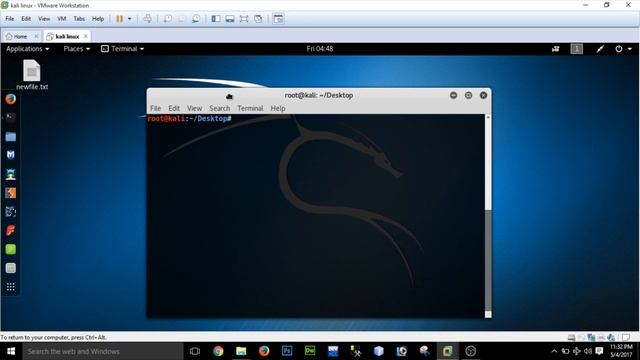Click the terminal prompt area
The height and width of the screenshot is (360, 640).
(189, 119)
